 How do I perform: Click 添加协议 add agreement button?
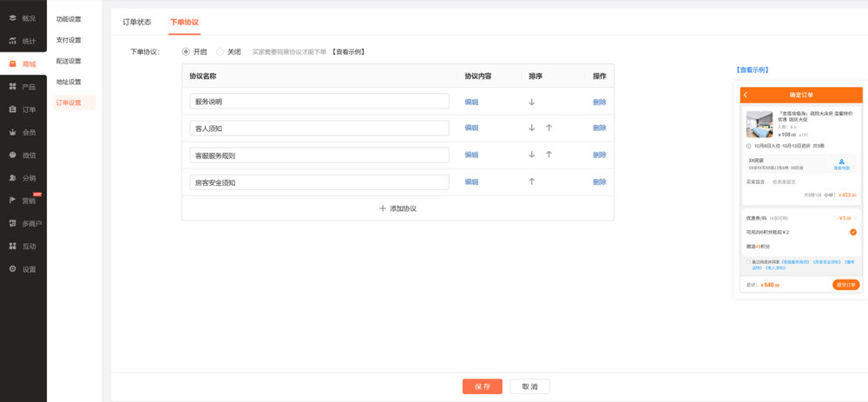398,208
